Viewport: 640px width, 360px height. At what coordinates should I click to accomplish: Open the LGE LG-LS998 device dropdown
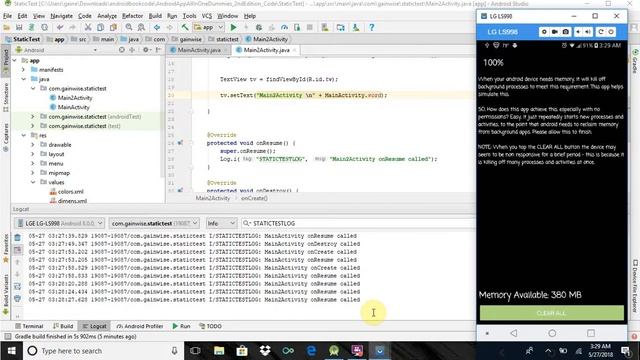[x=60, y=223]
